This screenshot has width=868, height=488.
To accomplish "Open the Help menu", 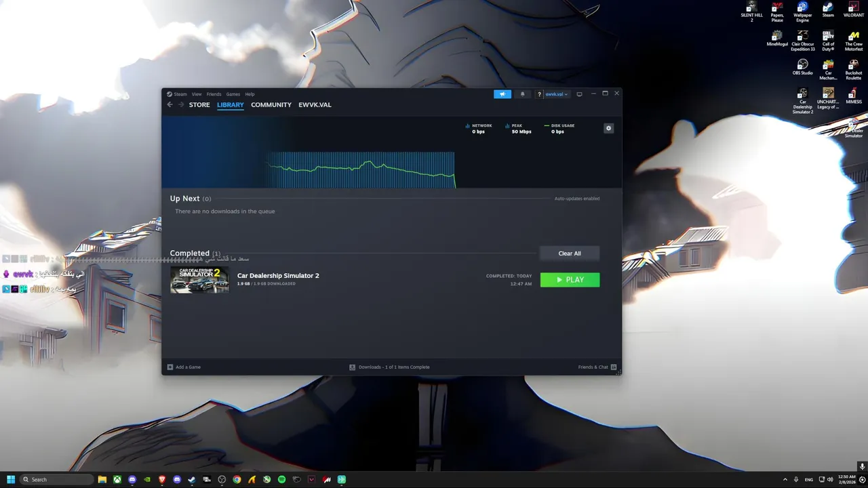I will (250, 94).
